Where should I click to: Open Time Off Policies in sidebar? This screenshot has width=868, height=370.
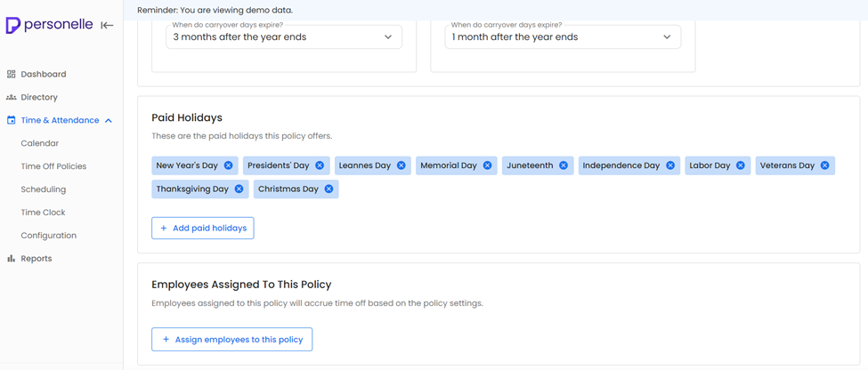point(53,166)
